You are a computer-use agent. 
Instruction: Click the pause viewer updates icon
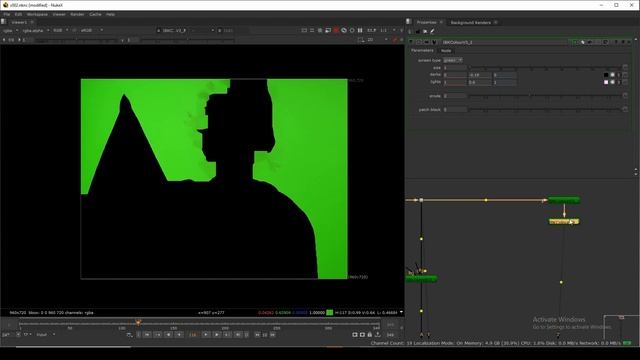(360, 30)
